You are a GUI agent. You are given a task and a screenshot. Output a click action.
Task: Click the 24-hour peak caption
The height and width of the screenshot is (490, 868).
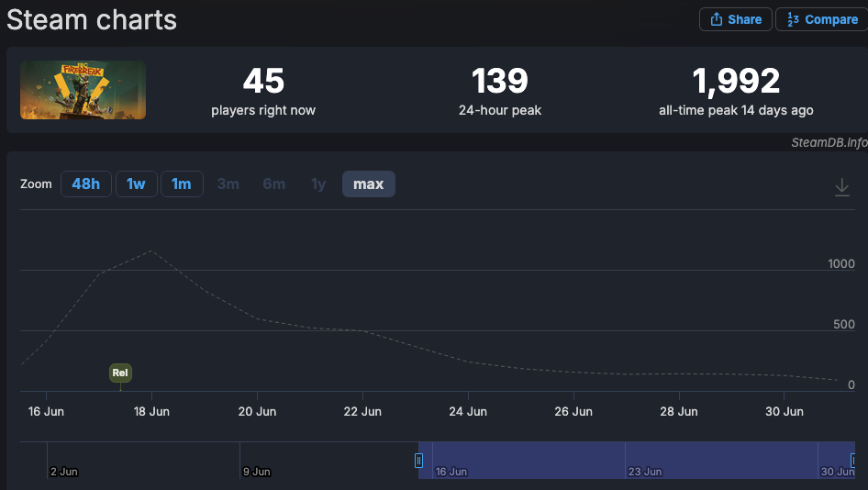click(x=500, y=110)
